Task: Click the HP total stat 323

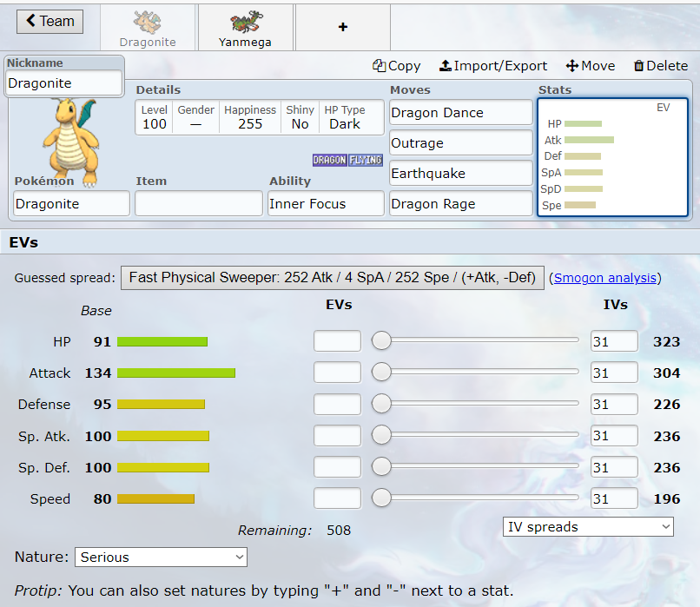Action: [666, 342]
